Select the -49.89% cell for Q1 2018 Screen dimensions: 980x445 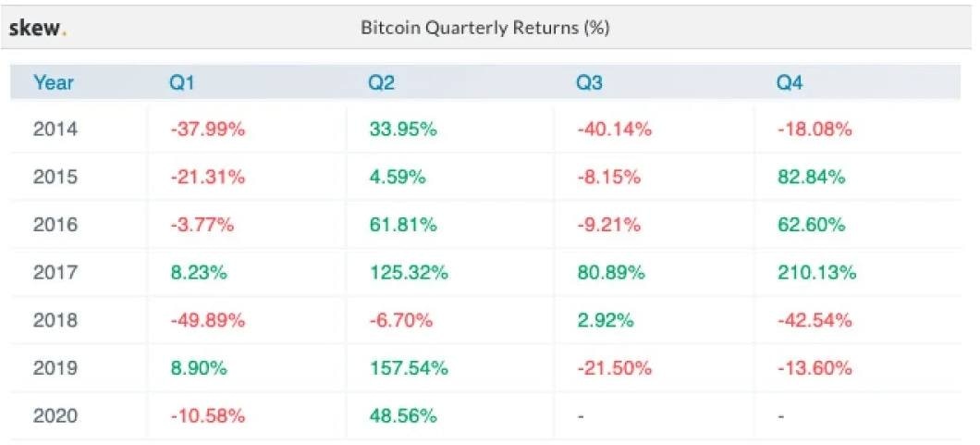(207, 321)
